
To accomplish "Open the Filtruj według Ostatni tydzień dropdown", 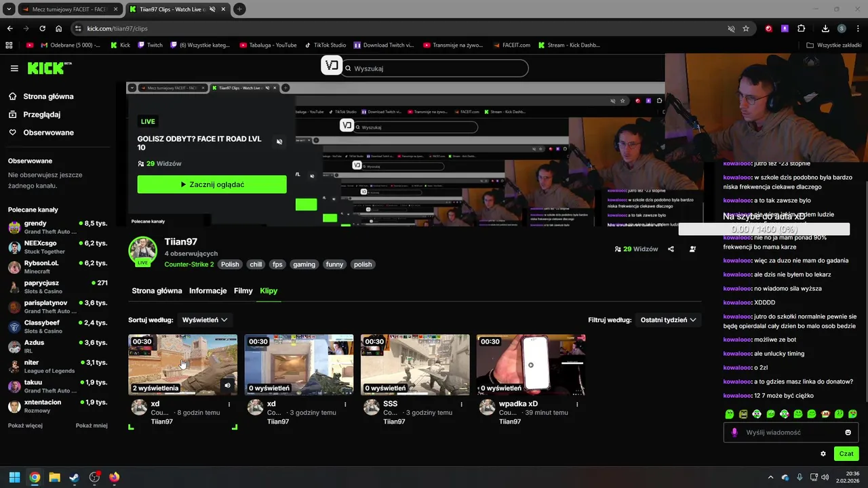I will click(x=669, y=320).
